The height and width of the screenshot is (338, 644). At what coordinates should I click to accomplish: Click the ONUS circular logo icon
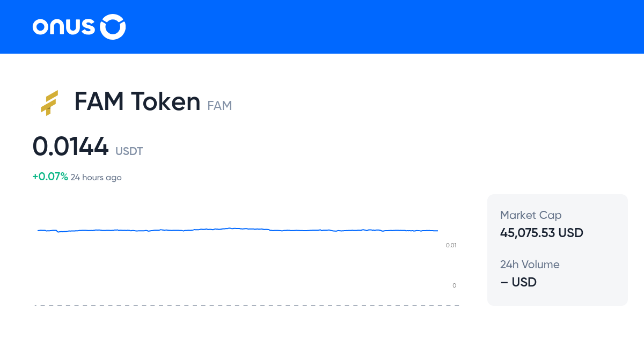[113, 27]
